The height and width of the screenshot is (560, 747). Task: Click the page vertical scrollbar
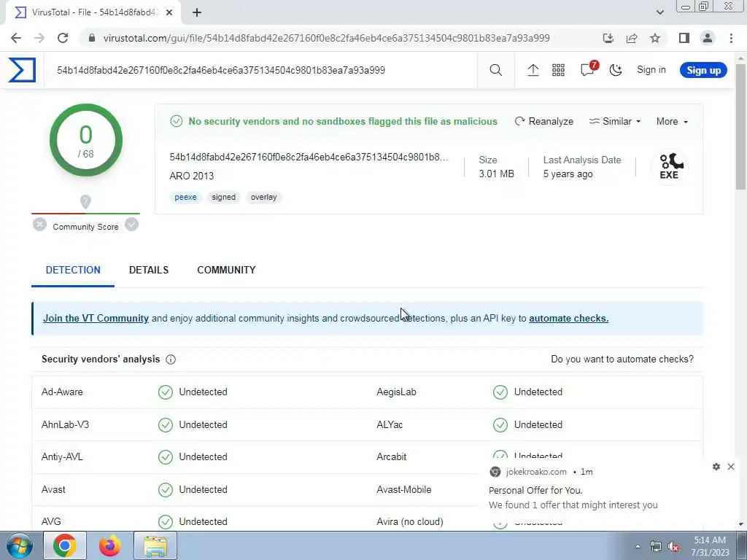741,125
